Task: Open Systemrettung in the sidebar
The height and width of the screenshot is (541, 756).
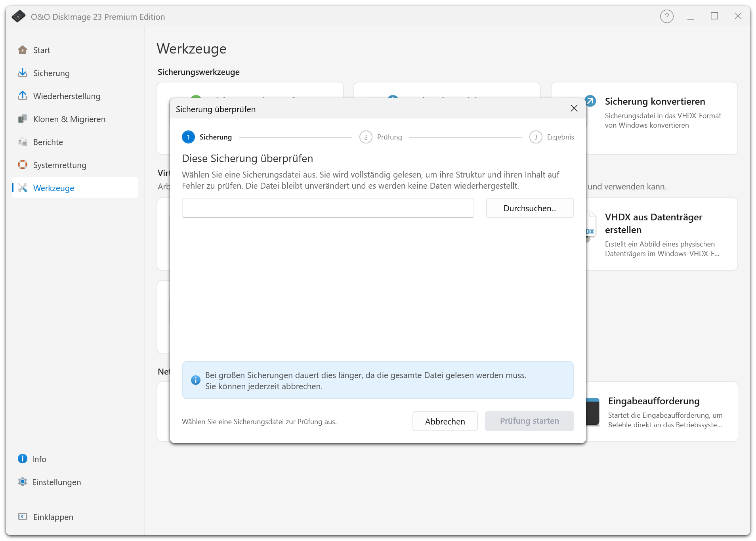Action: pyautogui.click(x=75, y=165)
